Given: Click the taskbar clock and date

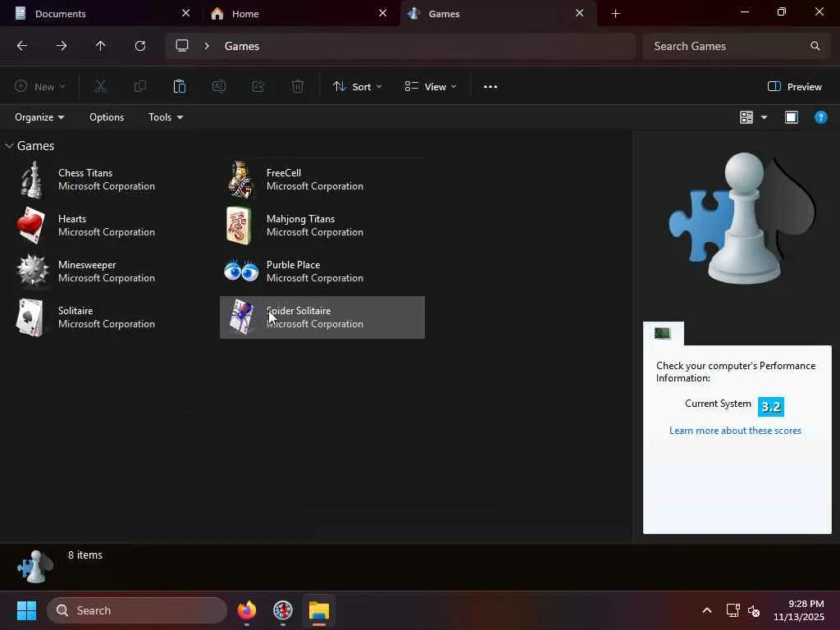Looking at the screenshot, I should pyautogui.click(x=799, y=610).
